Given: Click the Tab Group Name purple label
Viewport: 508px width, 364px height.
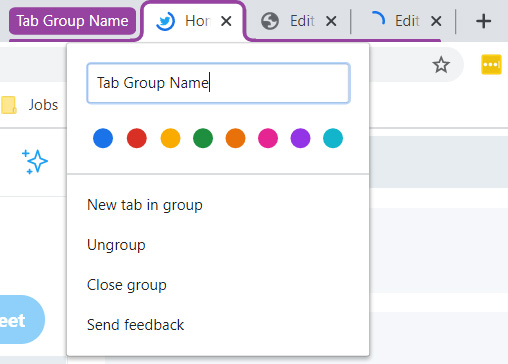Looking at the screenshot, I should coord(72,21).
